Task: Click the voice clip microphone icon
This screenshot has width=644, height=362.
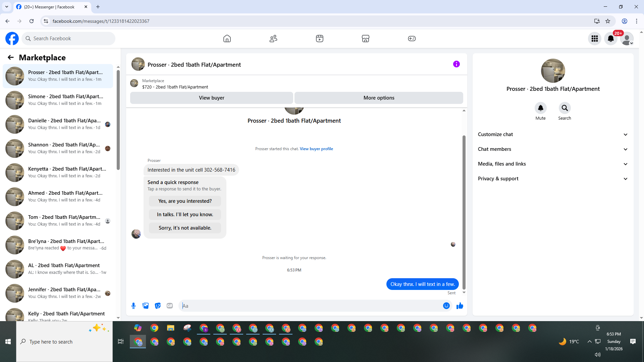Action: pos(133,306)
